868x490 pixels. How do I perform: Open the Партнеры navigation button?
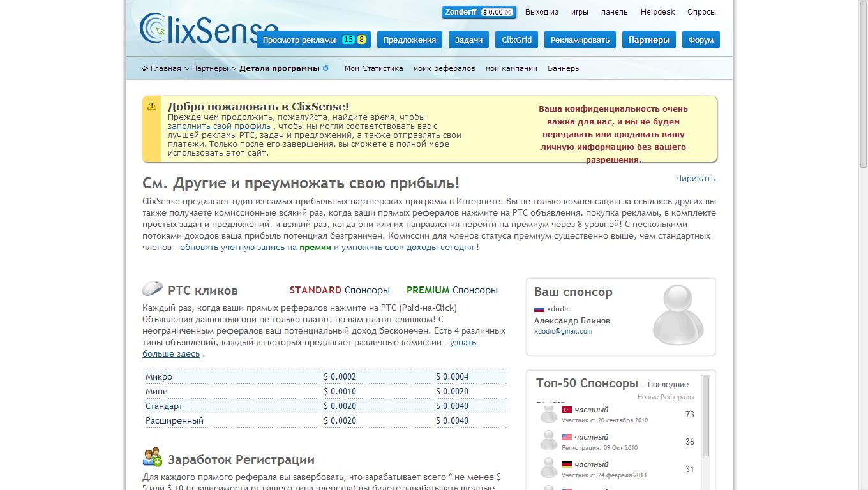[649, 40]
